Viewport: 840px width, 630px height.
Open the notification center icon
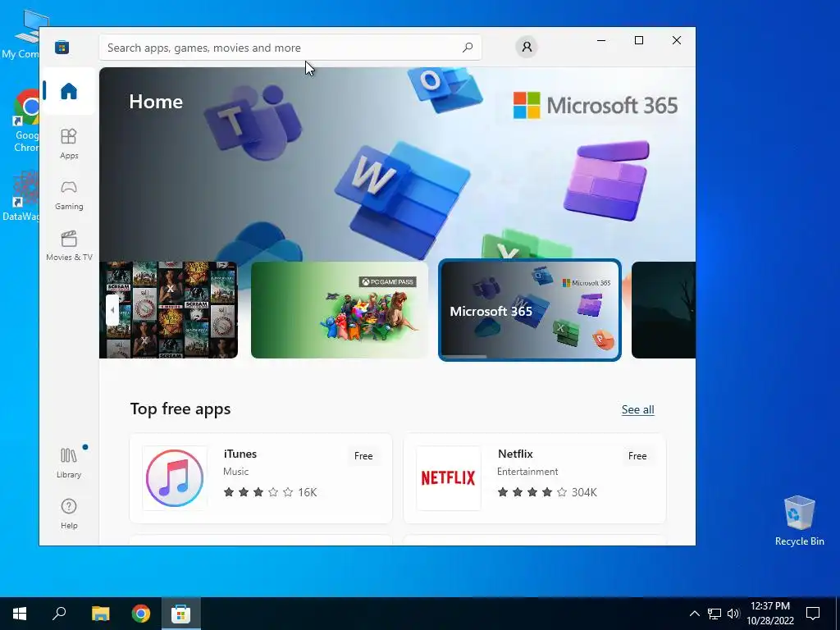(x=813, y=614)
